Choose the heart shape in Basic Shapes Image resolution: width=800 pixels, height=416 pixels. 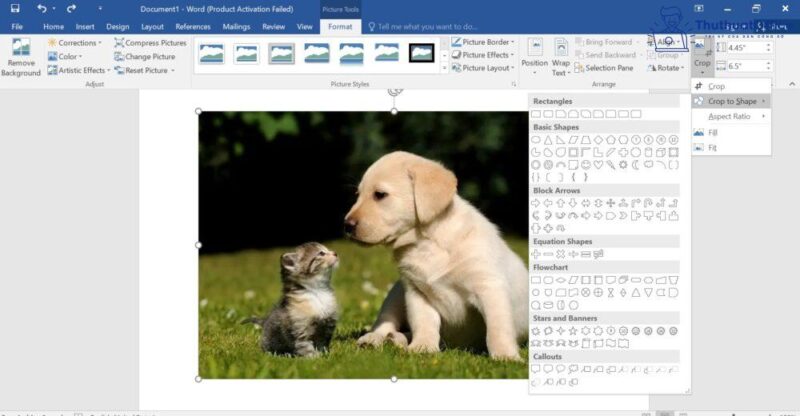[x=598, y=165]
